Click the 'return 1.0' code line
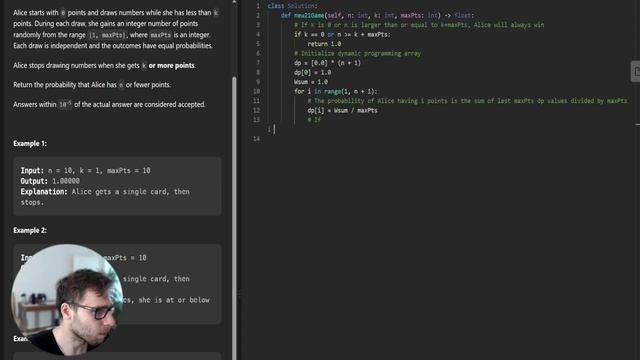The image size is (640, 360). click(324, 44)
